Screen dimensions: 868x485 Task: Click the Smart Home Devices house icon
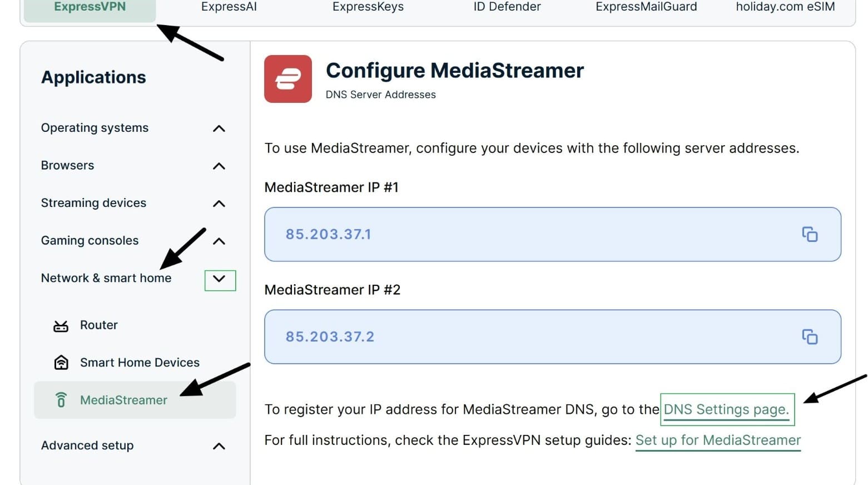[x=61, y=363]
